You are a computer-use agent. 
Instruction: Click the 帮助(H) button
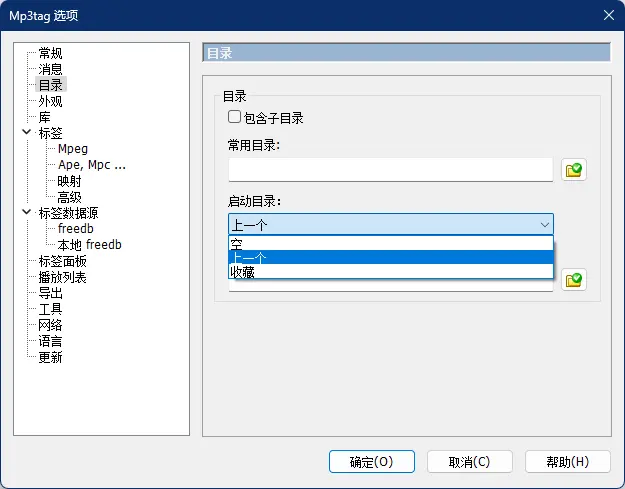pyautogui.click(x=567, y=462)
